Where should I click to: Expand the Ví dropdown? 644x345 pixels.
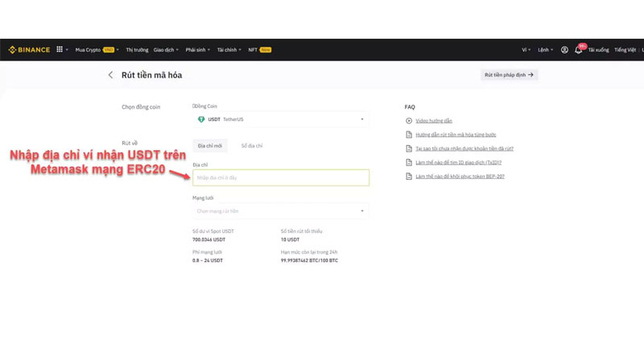coord(526,50)
